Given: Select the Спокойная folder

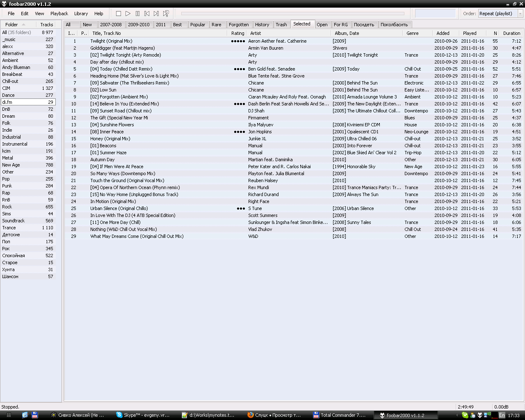Looking at the screenshot, I should [28, 256].
